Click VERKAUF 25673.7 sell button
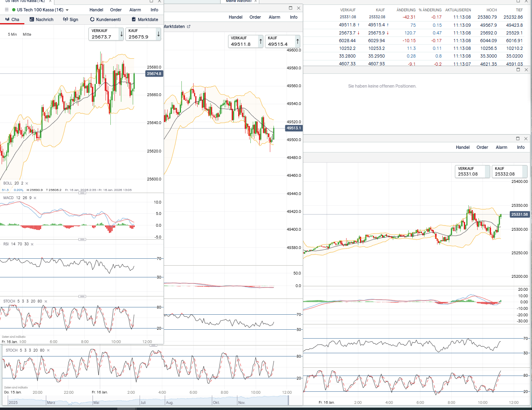Viewport: 532px width, 410px height. click(106, 34)
